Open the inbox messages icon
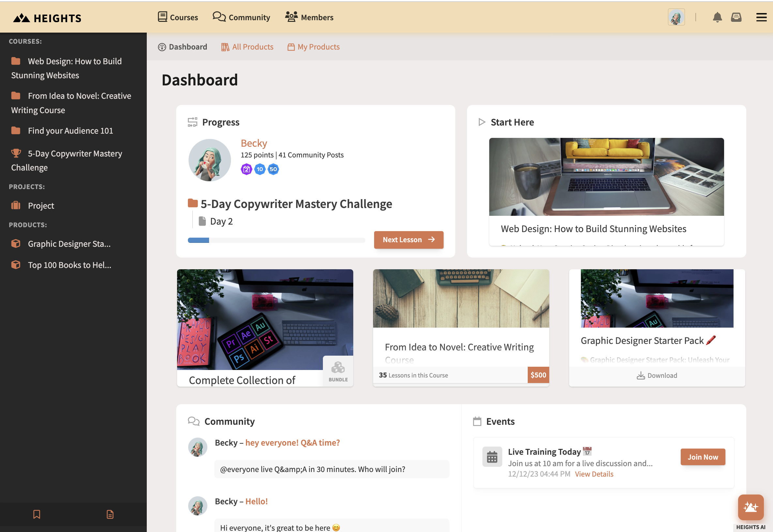This screenshot has height=532, width=773. [736, 17]
